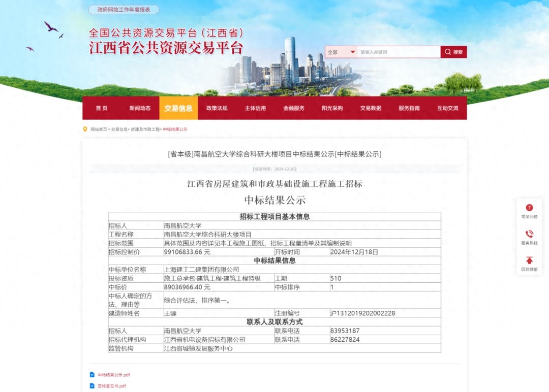Type in the 请输入关键词 search field

point(399,52)
